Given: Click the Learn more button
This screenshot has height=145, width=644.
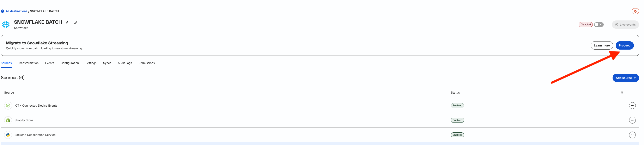Looking at the screenshot, I should click(601, 45).
